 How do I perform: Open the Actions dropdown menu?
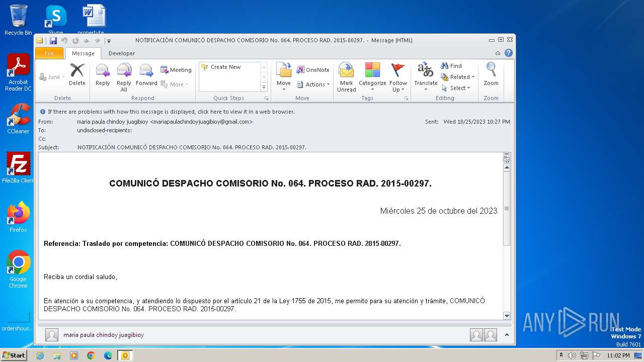pyautogui.click(x=313, y=84)
